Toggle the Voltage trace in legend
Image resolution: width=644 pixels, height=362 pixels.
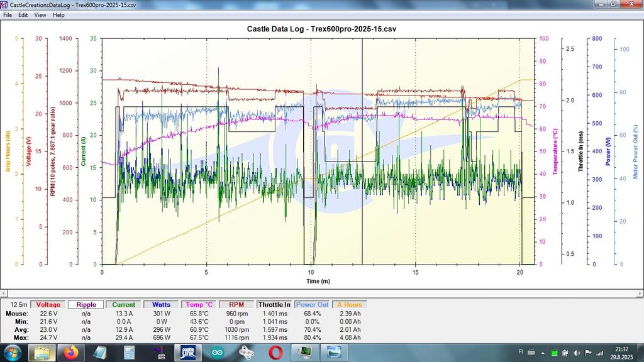point(48,305)
